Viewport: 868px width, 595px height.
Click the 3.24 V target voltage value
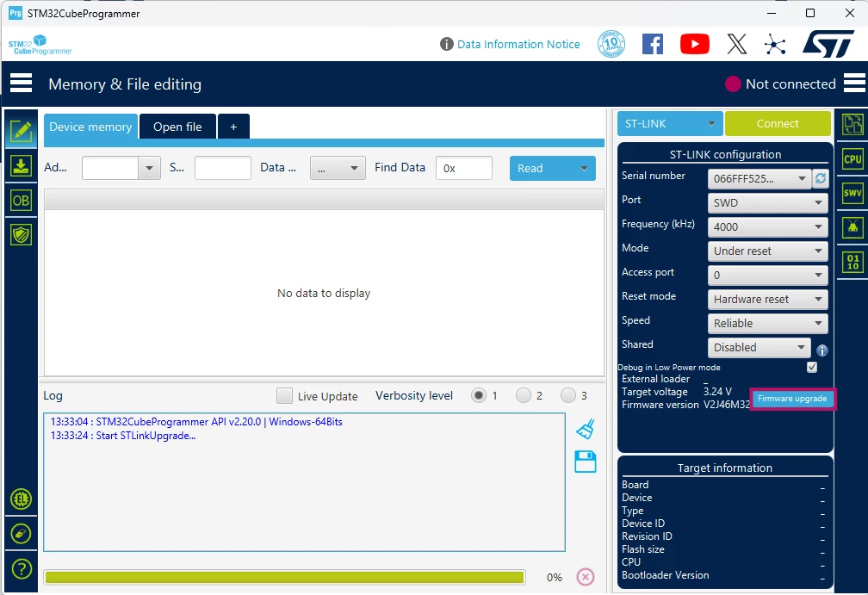pyautogui.click(x=717, y=391)
